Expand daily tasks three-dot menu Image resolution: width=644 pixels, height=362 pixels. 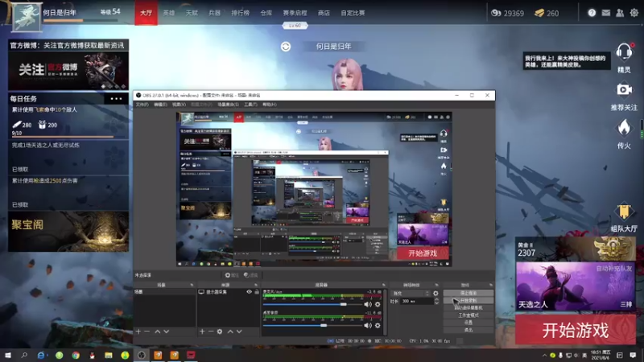coord(116,98)
